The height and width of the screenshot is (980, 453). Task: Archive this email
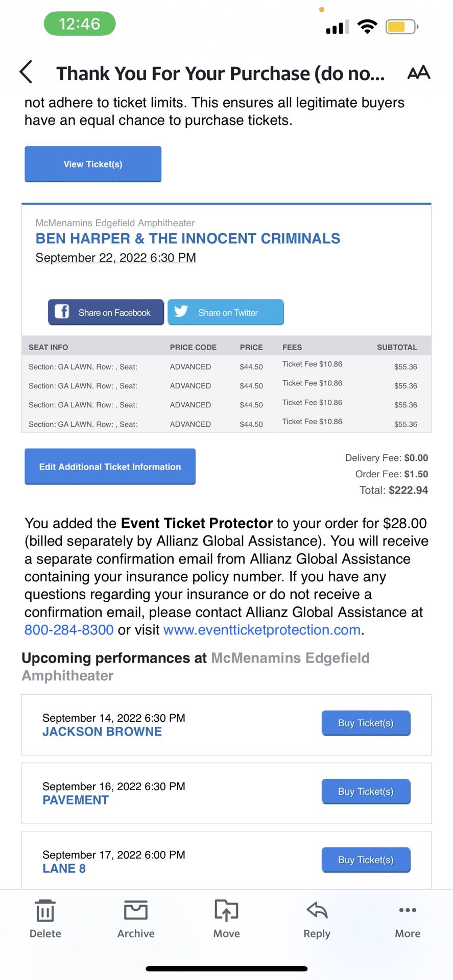click(136, 919)
